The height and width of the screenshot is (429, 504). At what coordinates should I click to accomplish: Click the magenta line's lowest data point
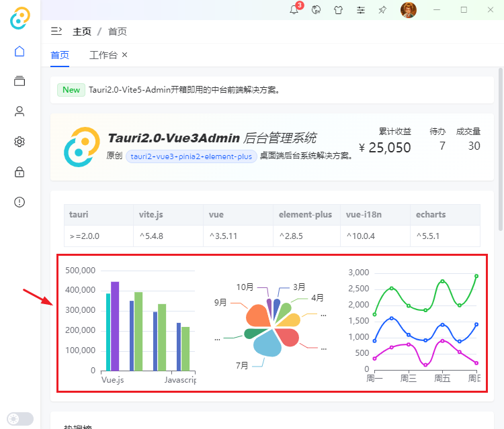(x=425, y=365)
